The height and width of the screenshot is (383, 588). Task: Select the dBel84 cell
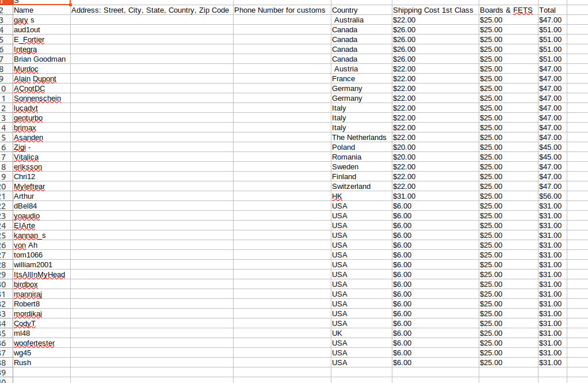pos(41,206)
